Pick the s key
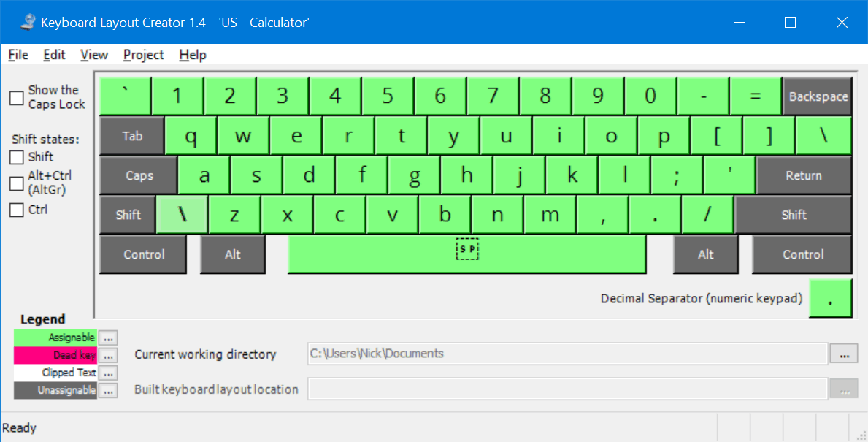This screenshot has width=868, height=442. (256, 175)
